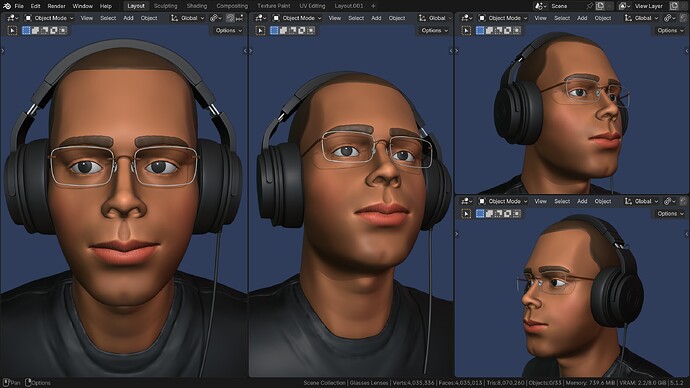
Task: Choose Set New Selection mode in top-right viewport
Action: pyautogui.click(x=480, y=30)
